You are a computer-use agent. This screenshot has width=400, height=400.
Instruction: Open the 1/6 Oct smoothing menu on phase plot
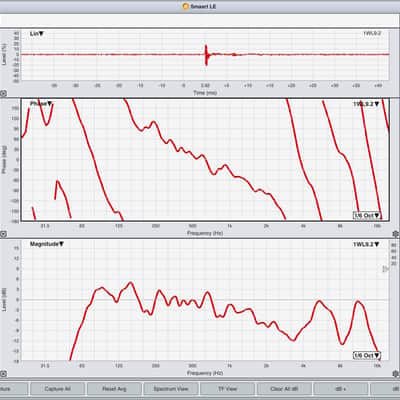(367, 215)
